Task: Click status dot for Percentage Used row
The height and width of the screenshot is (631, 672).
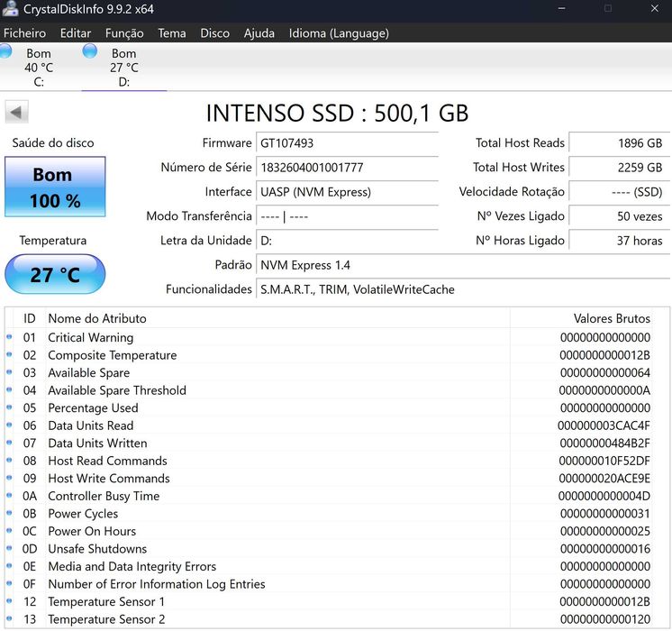Action: 9,407
